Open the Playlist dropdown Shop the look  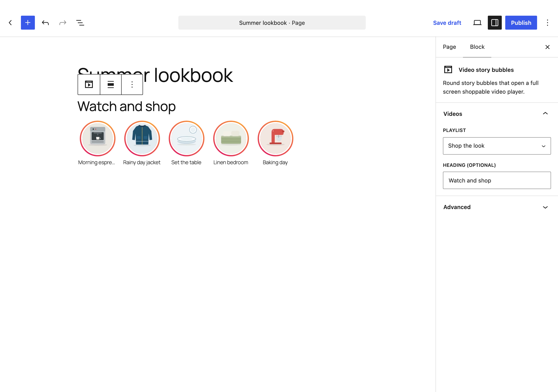pyautogui.click(x=497, y=146)
